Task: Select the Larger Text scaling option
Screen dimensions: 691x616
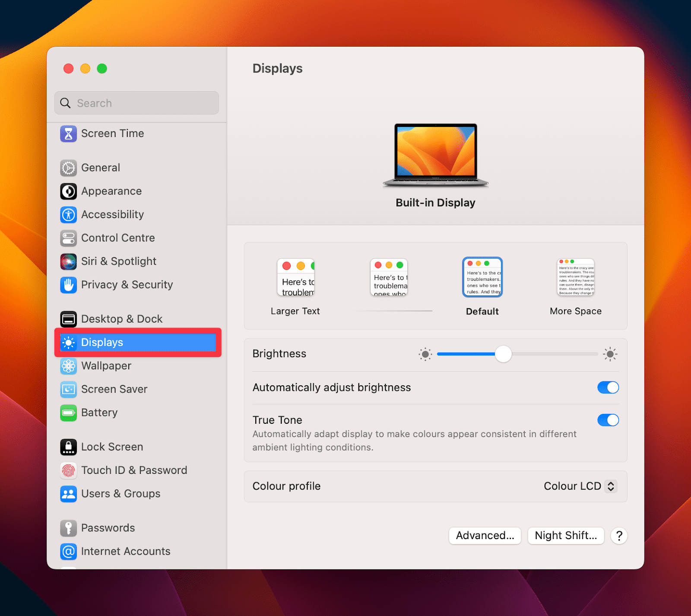Action: click(295, 277)
